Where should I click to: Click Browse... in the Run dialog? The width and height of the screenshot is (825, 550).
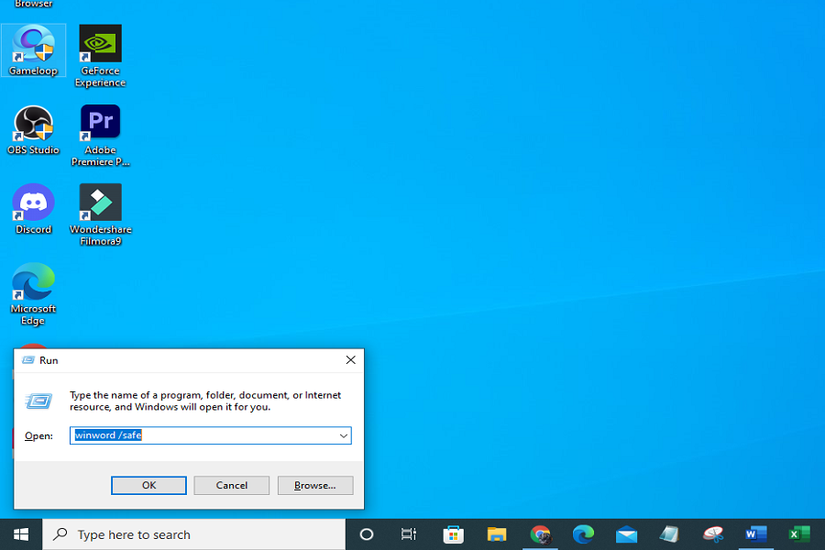click(x=315, y=485)
